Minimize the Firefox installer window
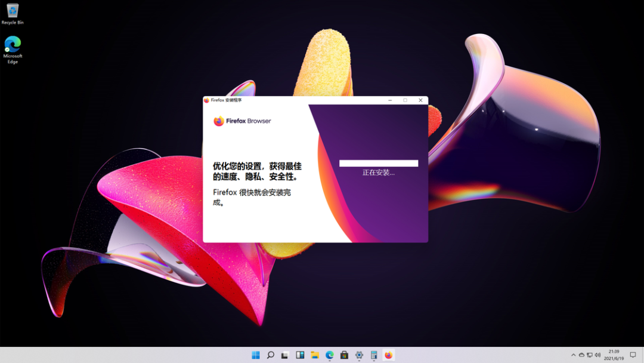644x363 pixels. click(x=390, y=100)
